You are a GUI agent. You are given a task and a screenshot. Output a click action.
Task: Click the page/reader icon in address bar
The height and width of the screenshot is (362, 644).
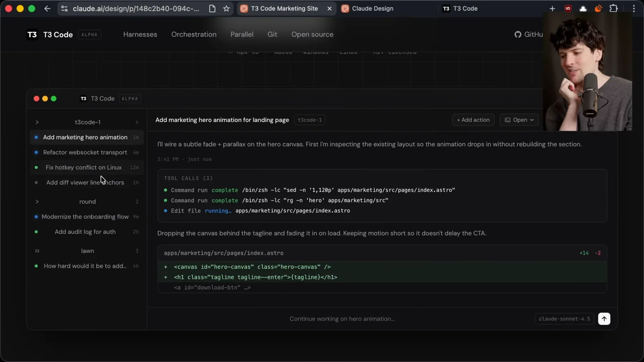click(212, 8)
